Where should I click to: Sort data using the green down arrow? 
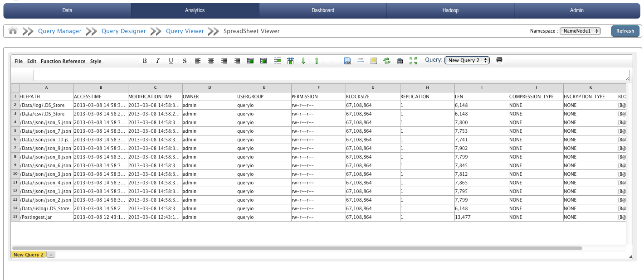coord(303,61)
